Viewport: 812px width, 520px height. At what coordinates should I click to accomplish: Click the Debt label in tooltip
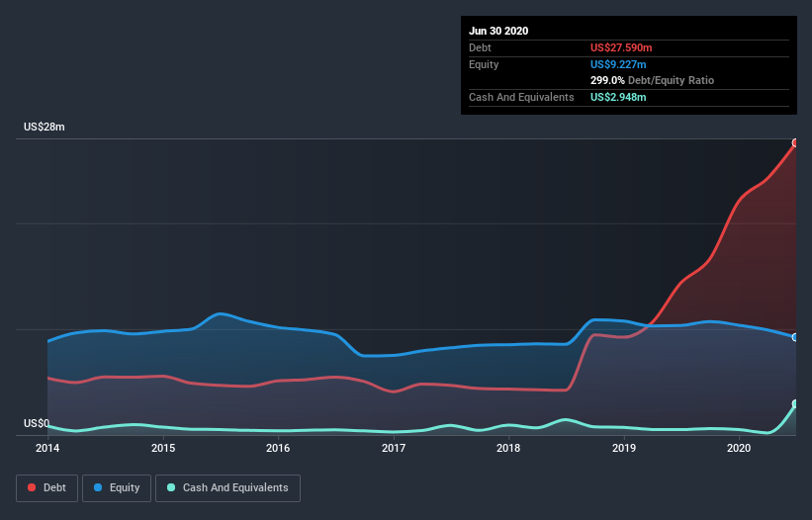[480, 47]
